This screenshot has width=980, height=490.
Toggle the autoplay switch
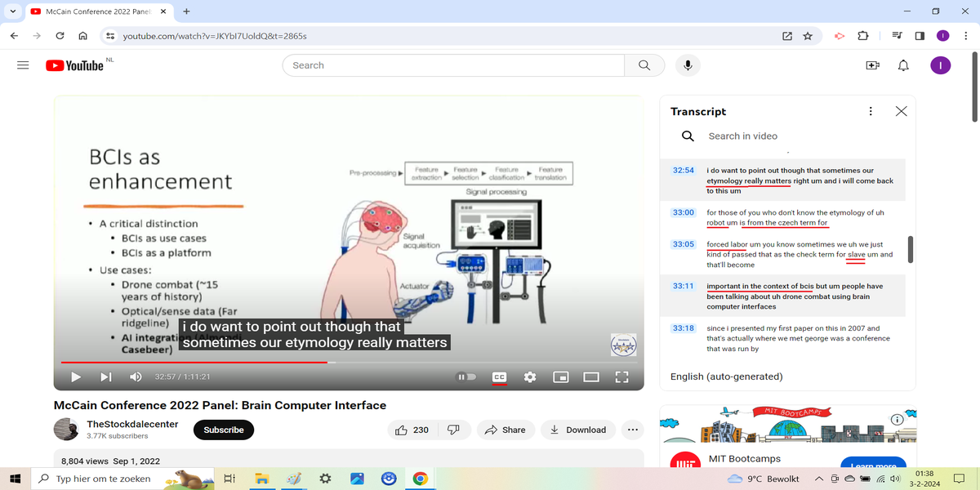point(466,376)
